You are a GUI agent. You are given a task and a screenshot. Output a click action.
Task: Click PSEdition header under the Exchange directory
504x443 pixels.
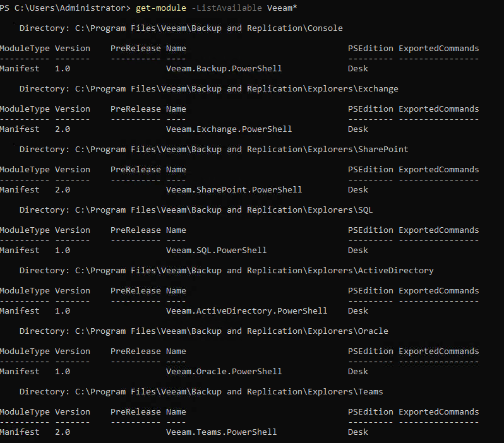[371, 109]
